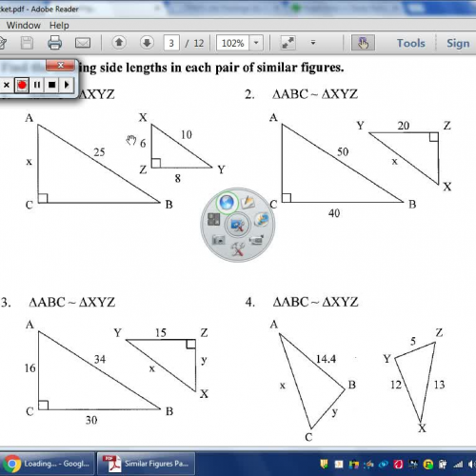Click the total pages '12' label
This screenshot has height=476, width=476.
point(199,43)
